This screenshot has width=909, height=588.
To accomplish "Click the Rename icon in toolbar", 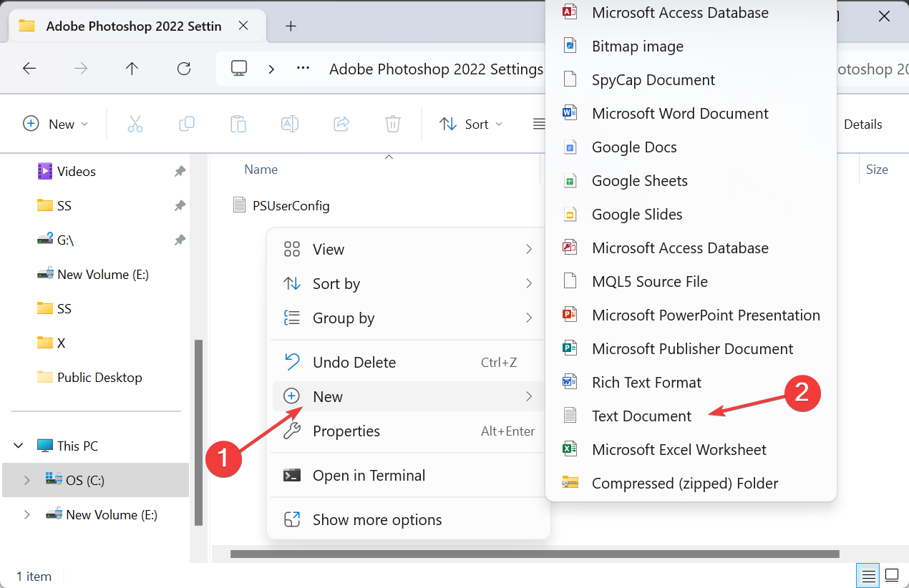I will pos(289,124).
